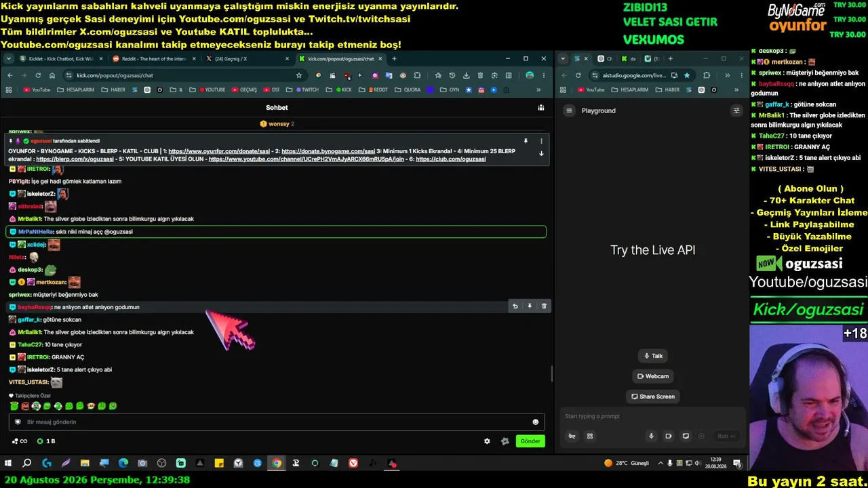Open the HABER bookmark folder in Kick window
868x488 pixels.
pyautogui.click(x=113, y=89)
